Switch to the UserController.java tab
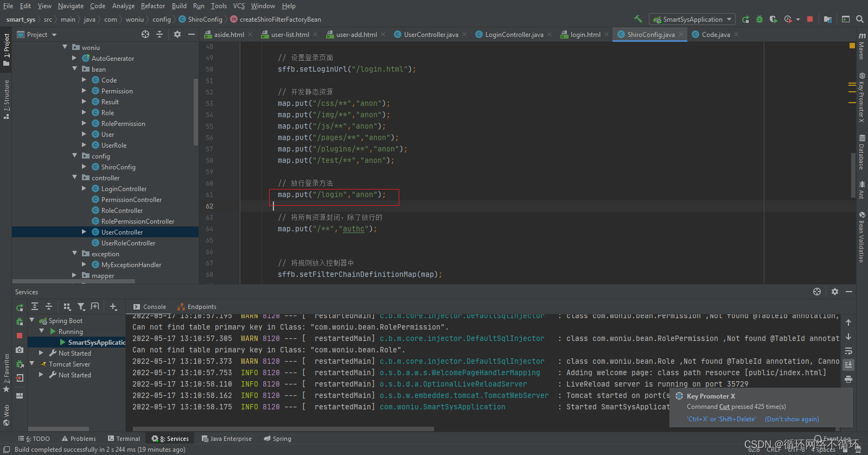The height and width of the screenshot is (455, 868). coord(431,34)
